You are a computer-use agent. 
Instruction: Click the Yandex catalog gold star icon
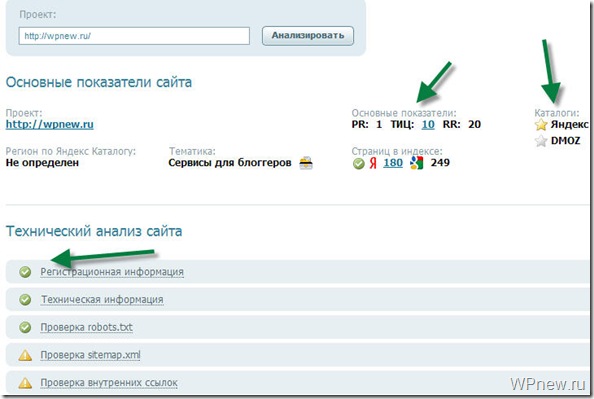tap(541, 125)
